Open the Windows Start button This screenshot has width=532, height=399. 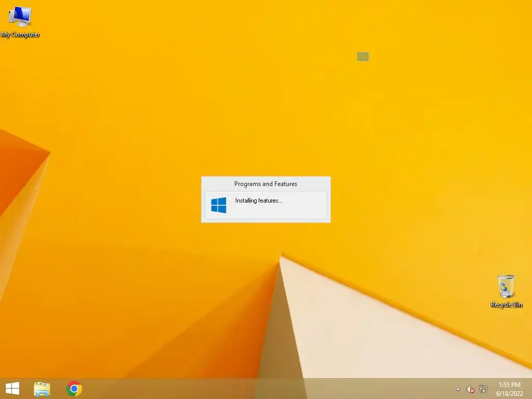tap(12, 389)
